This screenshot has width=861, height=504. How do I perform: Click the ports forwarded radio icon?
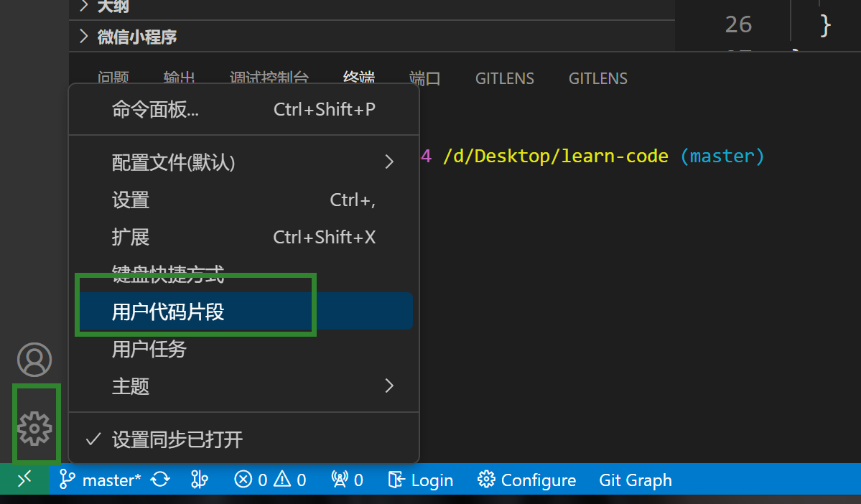[x=347, y=480]
